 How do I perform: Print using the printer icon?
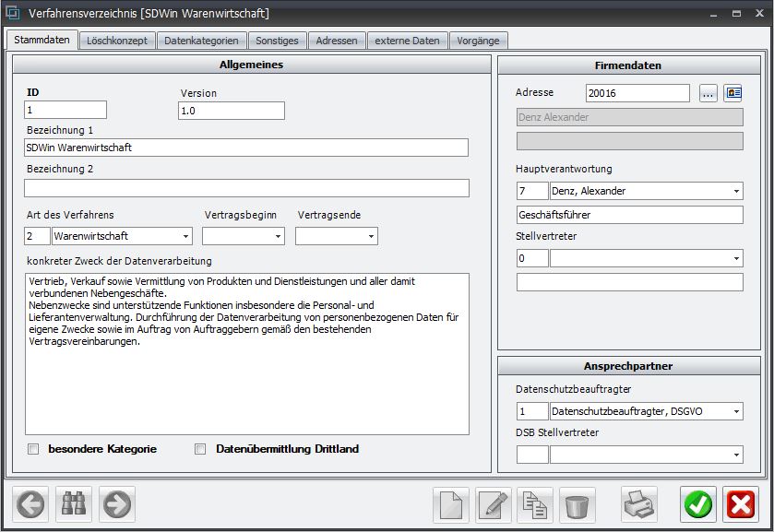tap(639, 505)
